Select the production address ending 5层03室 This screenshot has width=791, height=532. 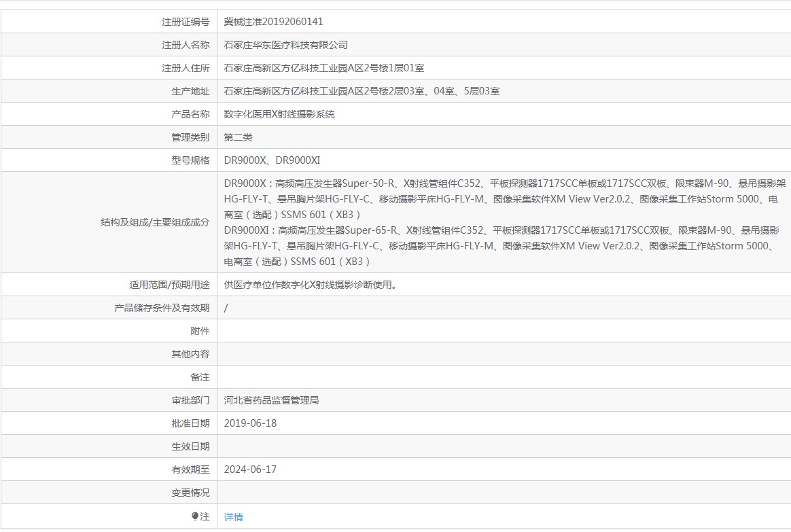pyautogui.click(x=362, y=91)
